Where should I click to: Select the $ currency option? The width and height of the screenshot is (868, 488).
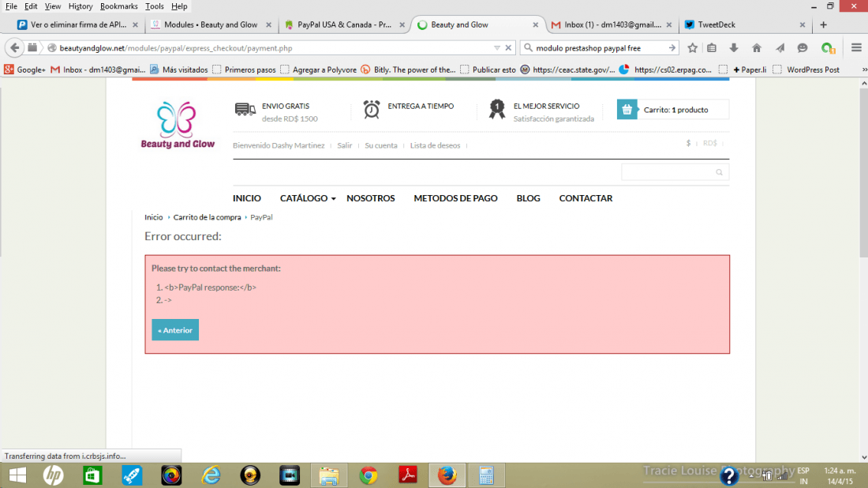pos(688,143)
